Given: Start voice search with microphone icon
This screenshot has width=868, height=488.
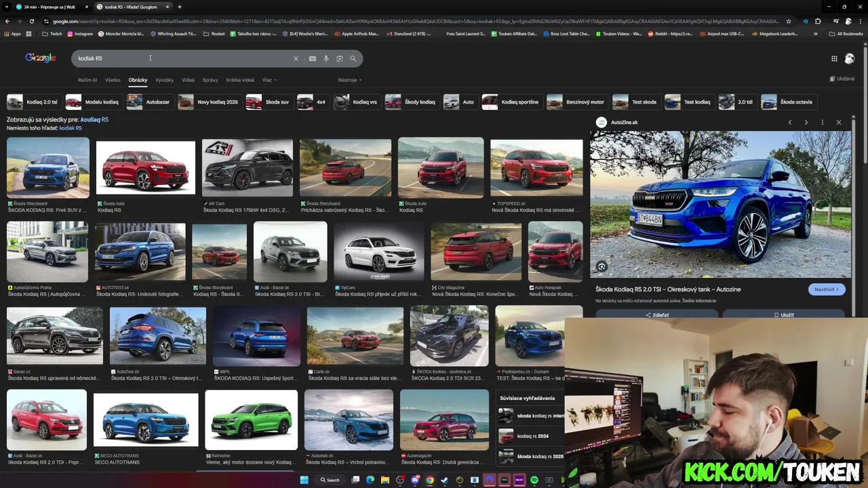Looking at the screenshot, I should point(326,59).
